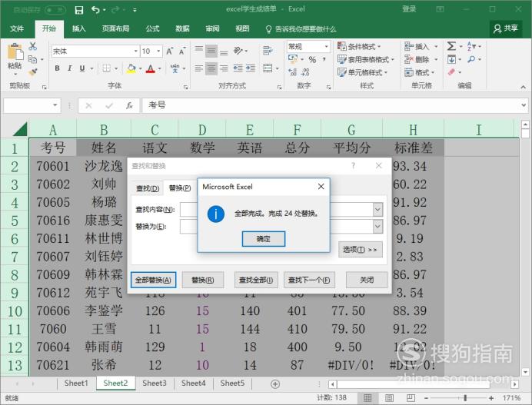The width and height of the screenshot is (532, 405).
Task: Click 全部替换 Replace All button
Action: [x=153, y=280]
